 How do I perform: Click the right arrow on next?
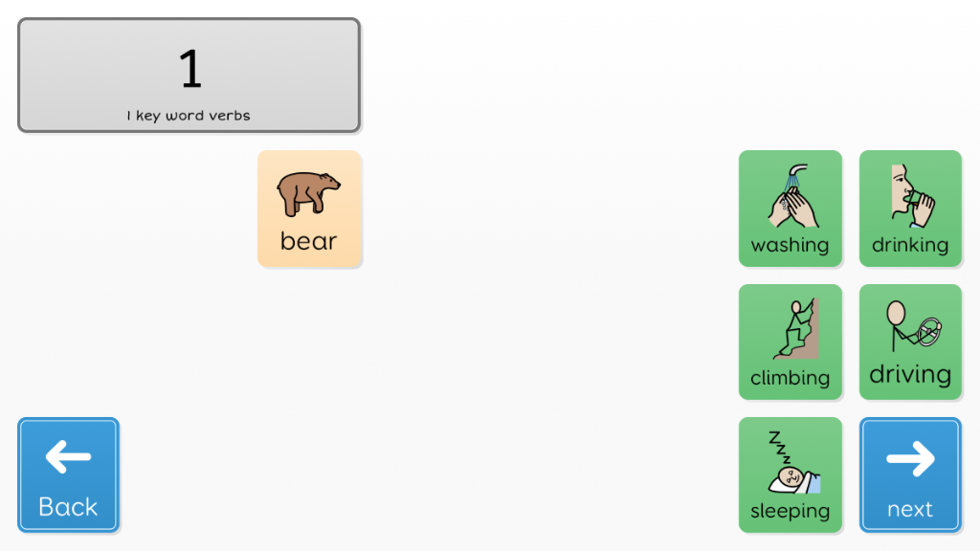coord(911,458)
